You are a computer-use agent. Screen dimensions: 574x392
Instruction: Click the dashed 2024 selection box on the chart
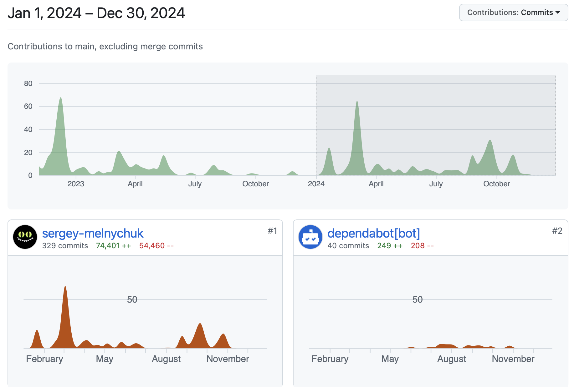tap(436, 125)
